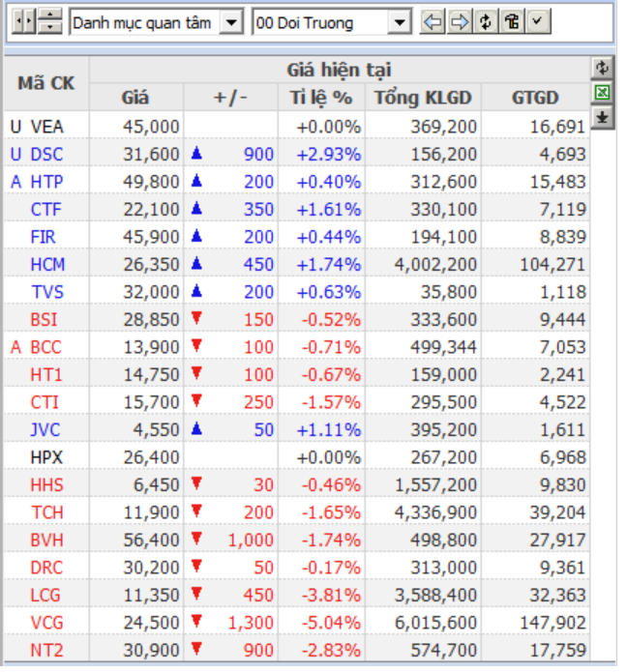This screenshot has height=672, width=627.
Task: Click the vertical up-down stepper icon
Action: [x=50, y=21]
